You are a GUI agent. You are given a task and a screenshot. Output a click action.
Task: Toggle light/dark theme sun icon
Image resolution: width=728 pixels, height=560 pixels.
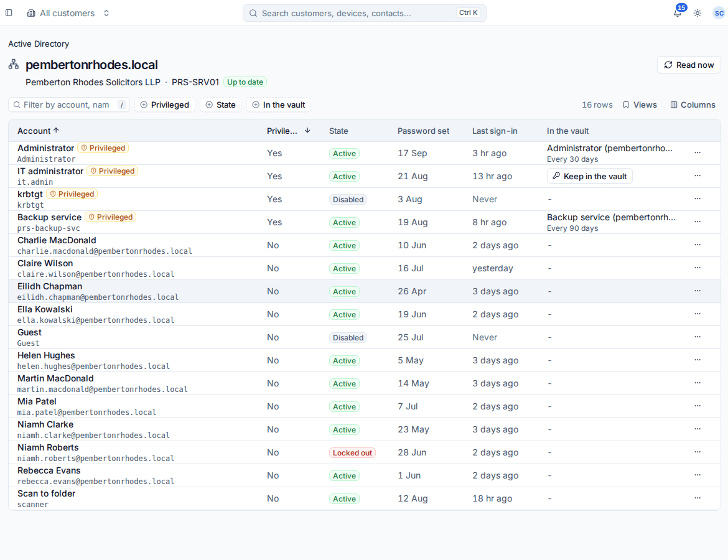pos(698,13)
